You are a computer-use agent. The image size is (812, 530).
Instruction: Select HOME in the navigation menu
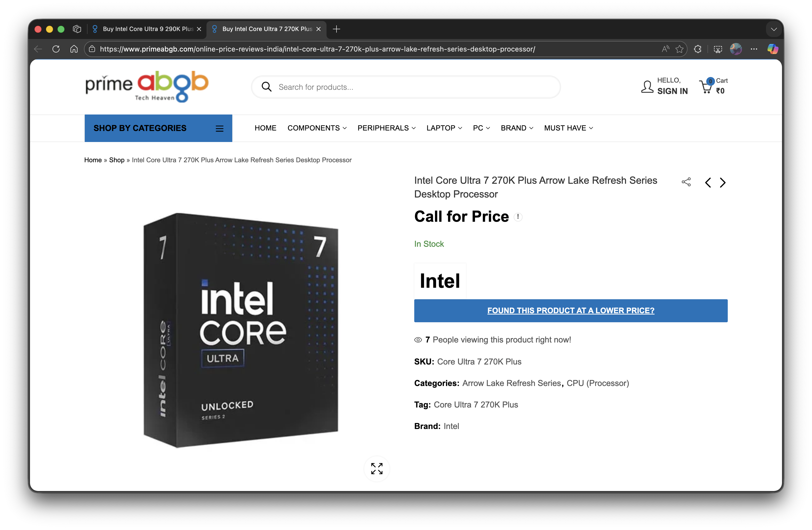coord(265,128)
